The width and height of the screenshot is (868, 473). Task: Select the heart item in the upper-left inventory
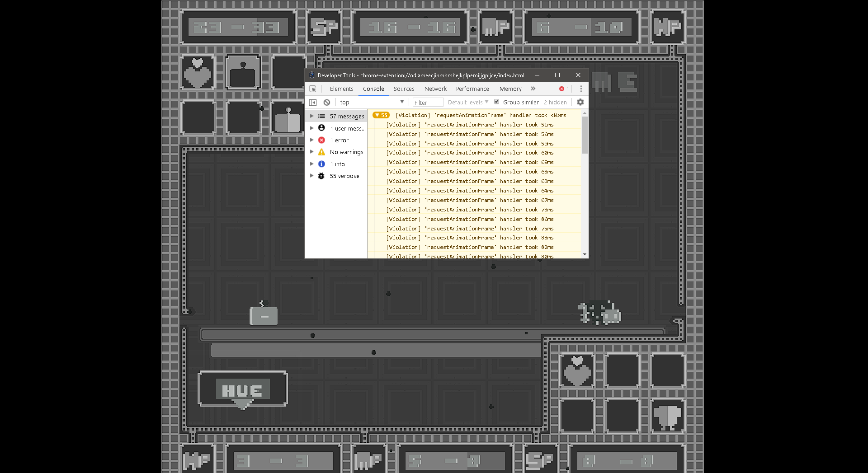[198, 72]
